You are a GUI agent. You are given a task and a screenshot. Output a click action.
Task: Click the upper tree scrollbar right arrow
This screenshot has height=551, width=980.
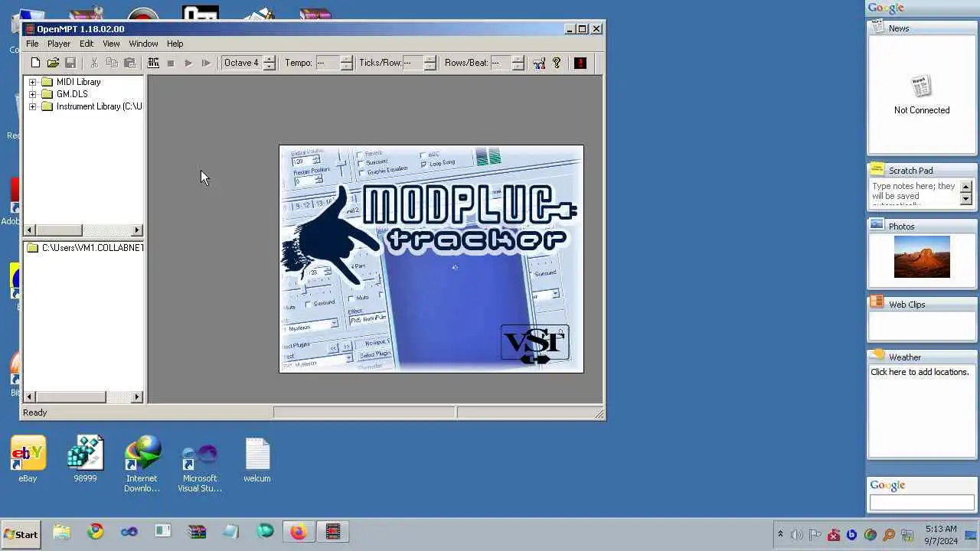click(138, 230)
